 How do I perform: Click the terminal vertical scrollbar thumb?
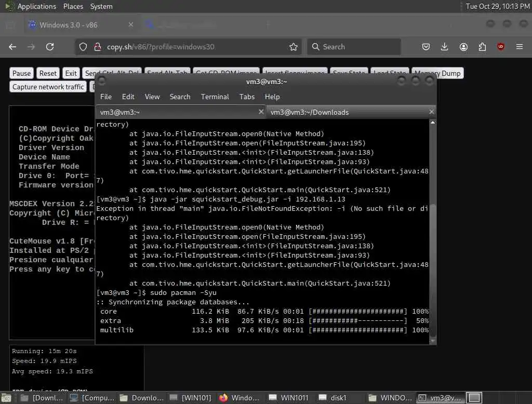pyautogui.click(x=433, y=272)
